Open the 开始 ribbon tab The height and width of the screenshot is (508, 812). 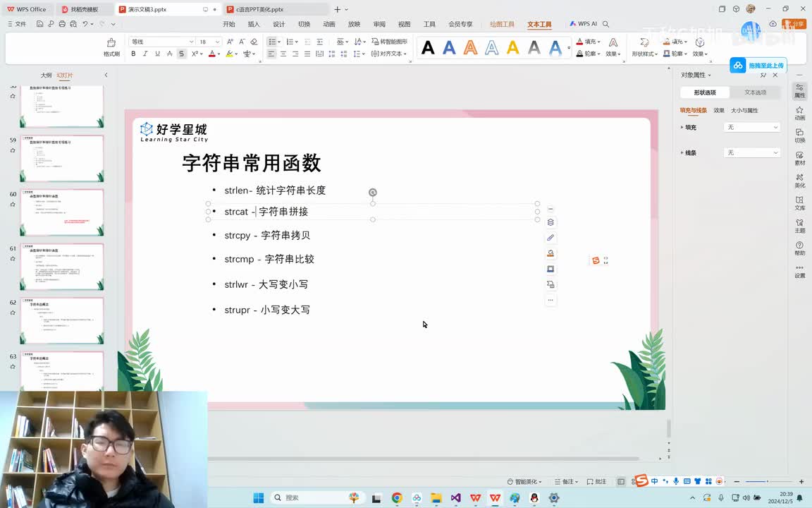tap(229, 24)
